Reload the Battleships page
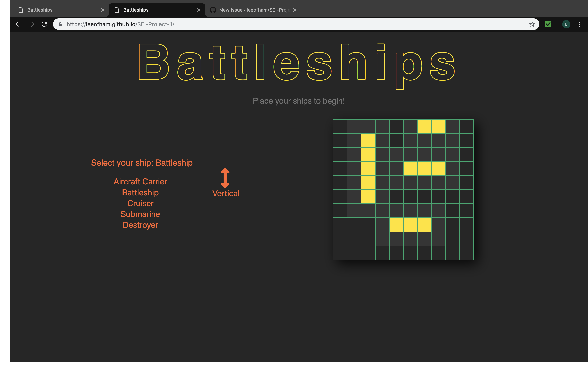The height and width of the screenshot is (373, 588). [44, 24]
